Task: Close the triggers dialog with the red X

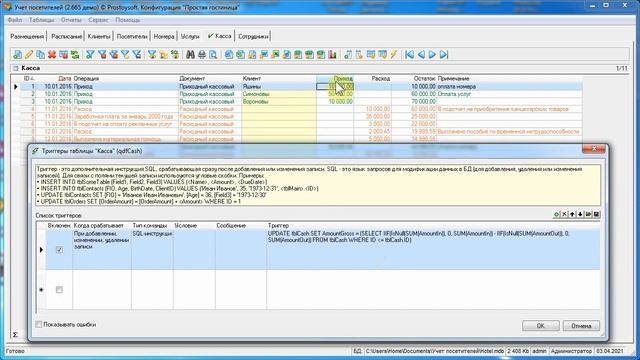Action: pos(593,149)
